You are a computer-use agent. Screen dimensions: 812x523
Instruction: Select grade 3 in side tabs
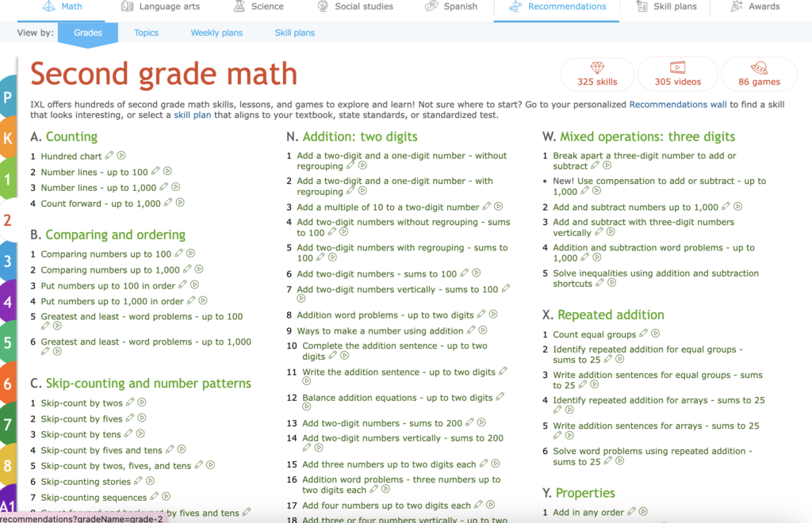click(8, 261)
